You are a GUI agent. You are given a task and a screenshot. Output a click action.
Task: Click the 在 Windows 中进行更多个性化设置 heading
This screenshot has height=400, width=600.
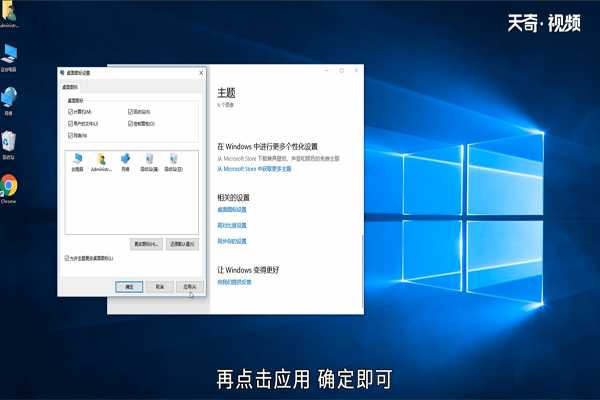tap(267, 147)
